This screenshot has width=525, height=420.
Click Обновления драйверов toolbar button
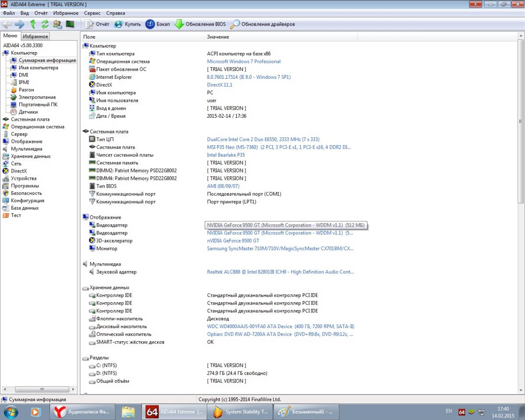coord(263,24)
